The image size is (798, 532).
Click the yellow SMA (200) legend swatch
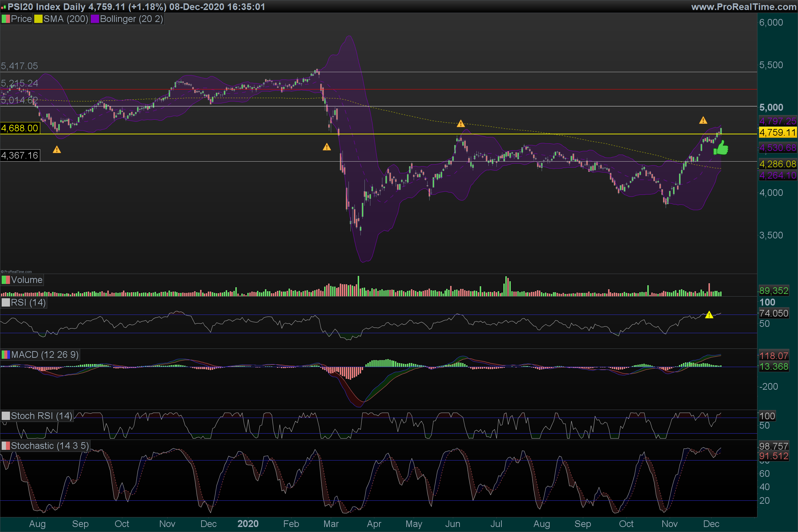coord(38,19)
